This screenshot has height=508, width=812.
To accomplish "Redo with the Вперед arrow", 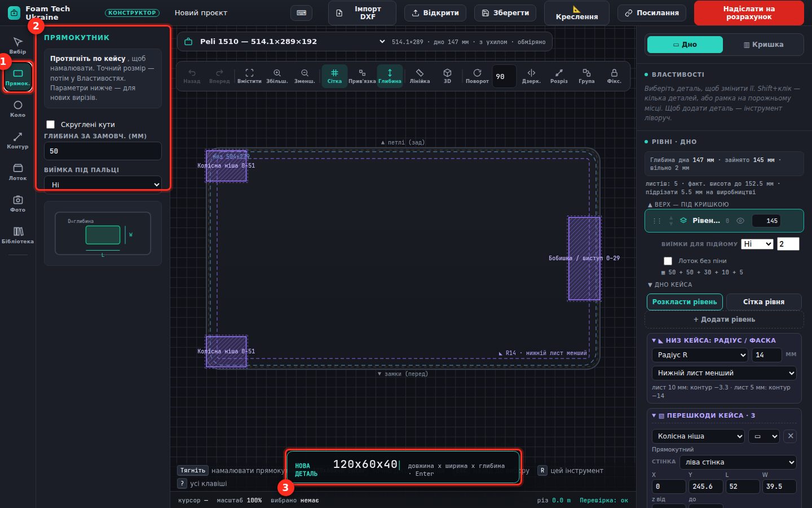I will pos(219,76).
